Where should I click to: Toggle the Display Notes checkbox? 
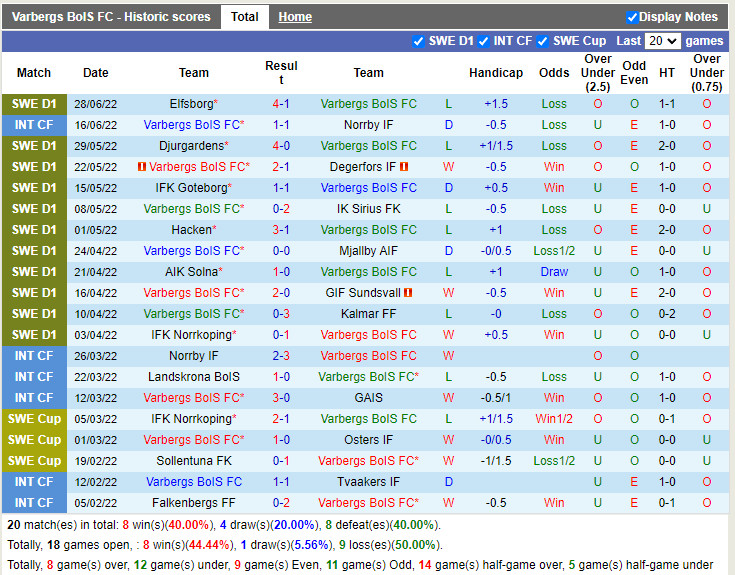[632, 17]
